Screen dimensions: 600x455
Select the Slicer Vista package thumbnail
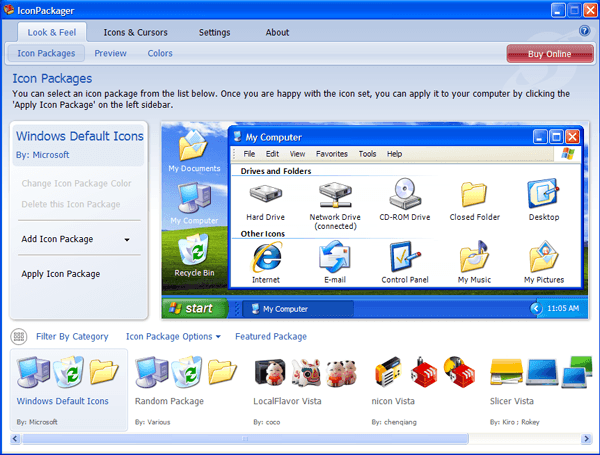540,390
